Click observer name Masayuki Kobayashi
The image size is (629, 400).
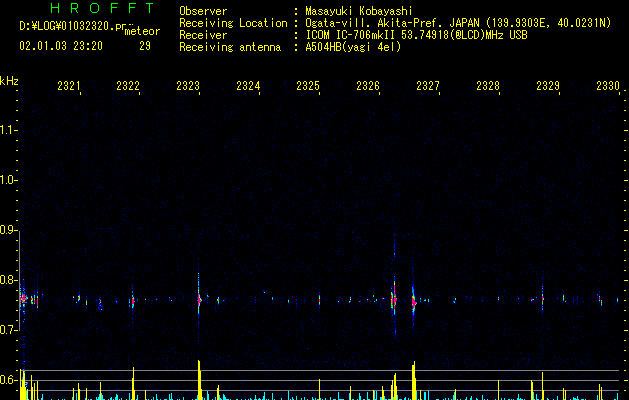(359, 11)
